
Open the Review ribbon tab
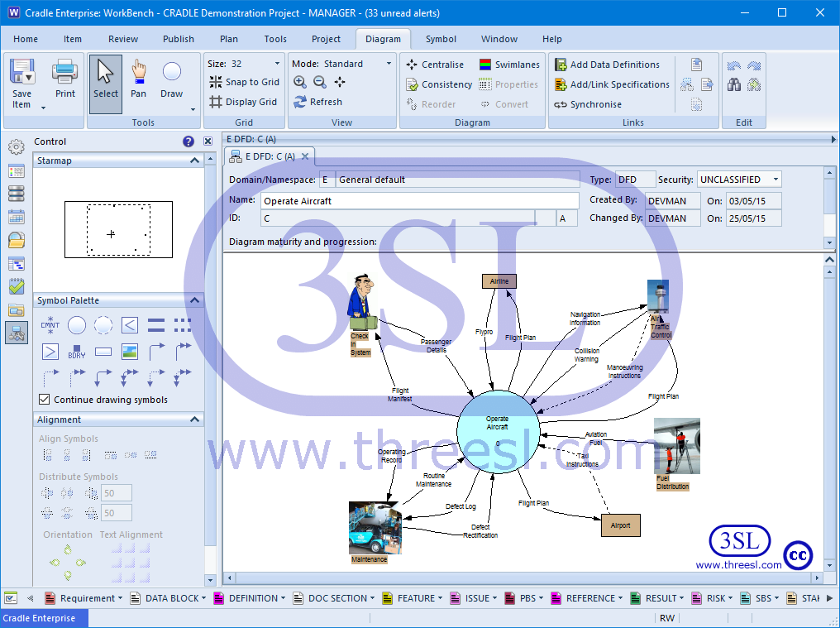122,39
